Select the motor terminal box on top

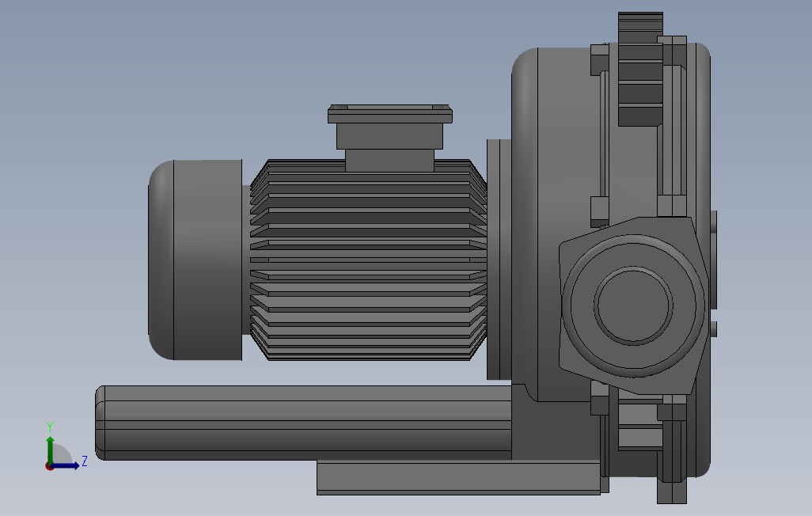(390, 138)
